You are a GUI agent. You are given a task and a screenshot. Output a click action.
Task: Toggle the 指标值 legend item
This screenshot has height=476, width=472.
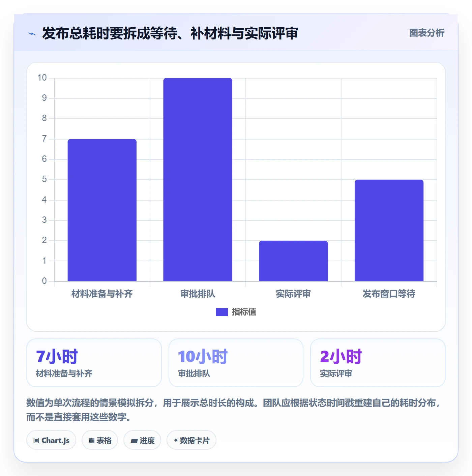tap(236, 312)
